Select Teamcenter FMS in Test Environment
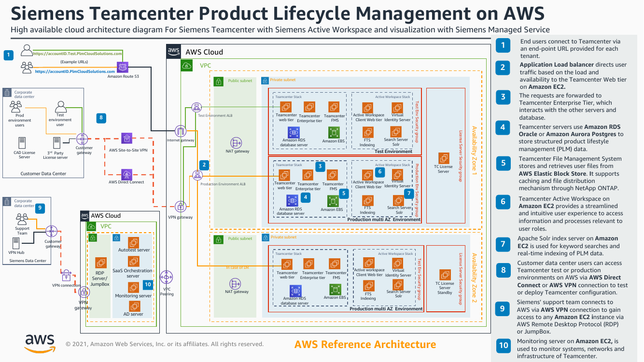The width and height of the screenshot is (644, 362). tap(334, 107)
